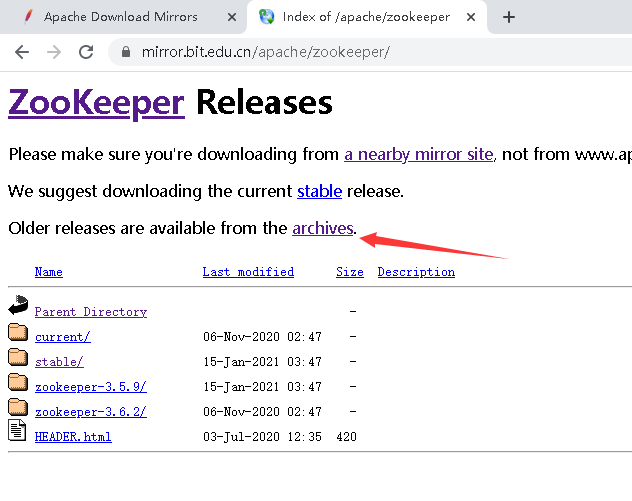Click folder icon next to zookeeper-3.5.9/
632x501 pixels.
coord(18,382)
